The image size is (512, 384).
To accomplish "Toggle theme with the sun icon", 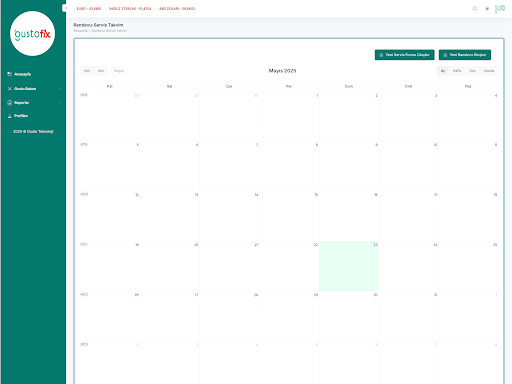I will 487,9.
